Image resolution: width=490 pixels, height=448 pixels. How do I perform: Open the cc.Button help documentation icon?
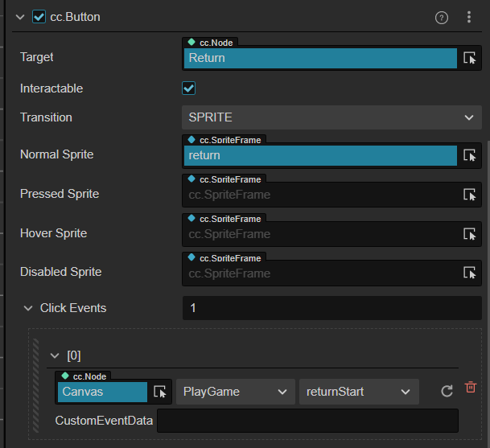[x=442, y=18]
